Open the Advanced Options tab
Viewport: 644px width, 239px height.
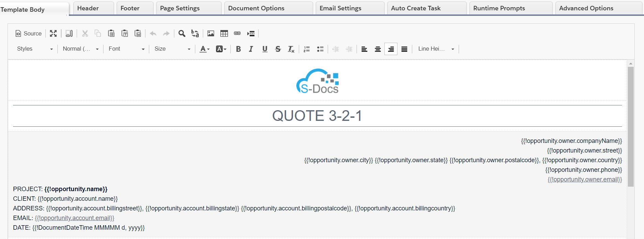tap(599, 8)
